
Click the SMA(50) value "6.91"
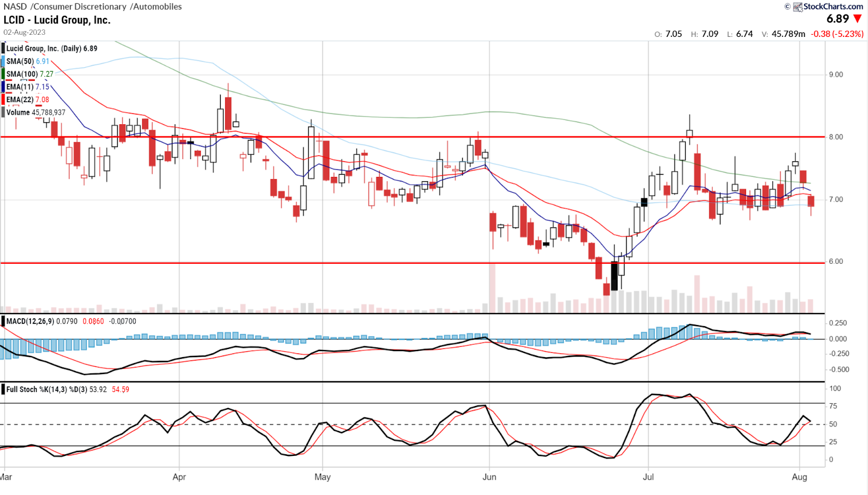tap(43, 61)
